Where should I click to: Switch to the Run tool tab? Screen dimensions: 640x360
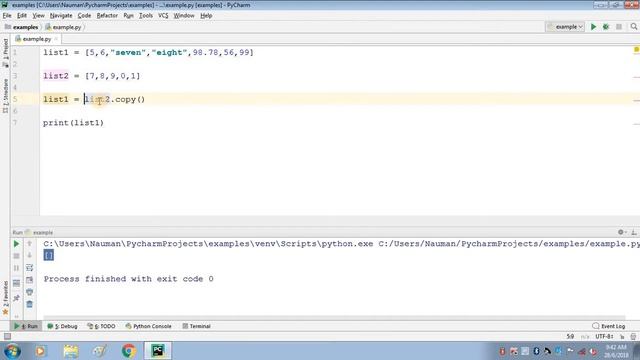pyautogui.click(x=26, y=326)
